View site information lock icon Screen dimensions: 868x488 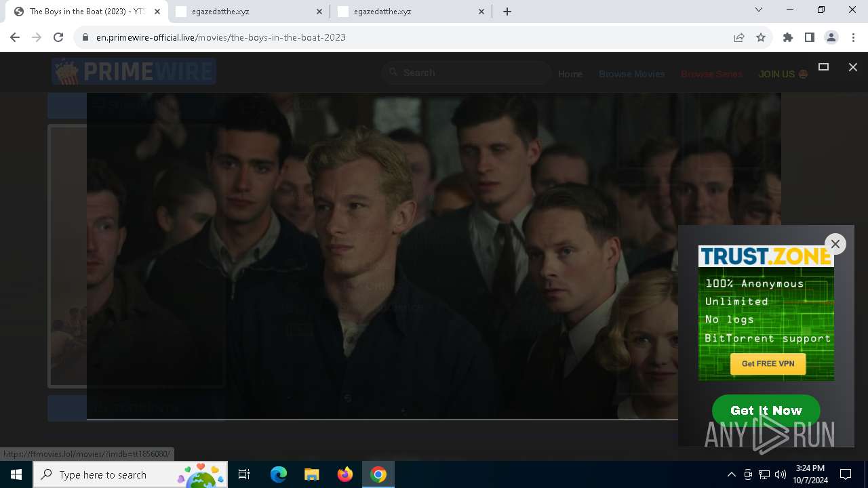tap(85, 37)
